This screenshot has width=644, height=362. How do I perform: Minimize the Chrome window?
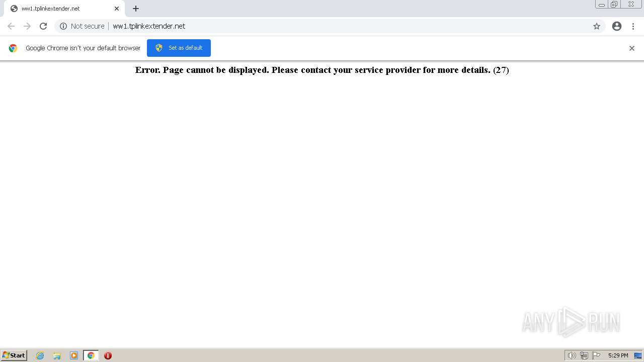click(602, 4)
